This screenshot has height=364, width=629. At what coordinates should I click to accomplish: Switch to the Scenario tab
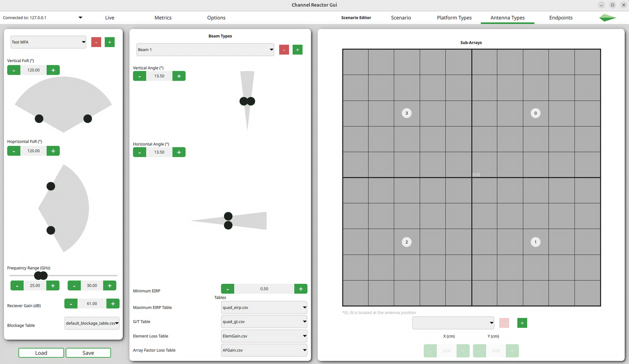(x=401, y=18)
